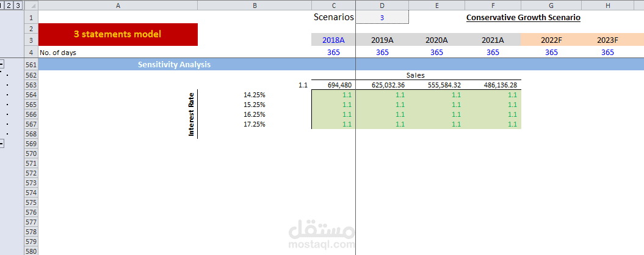Click the 14.25% interest rate
This screenshot has height=255, width=644.
click(254, 95)
